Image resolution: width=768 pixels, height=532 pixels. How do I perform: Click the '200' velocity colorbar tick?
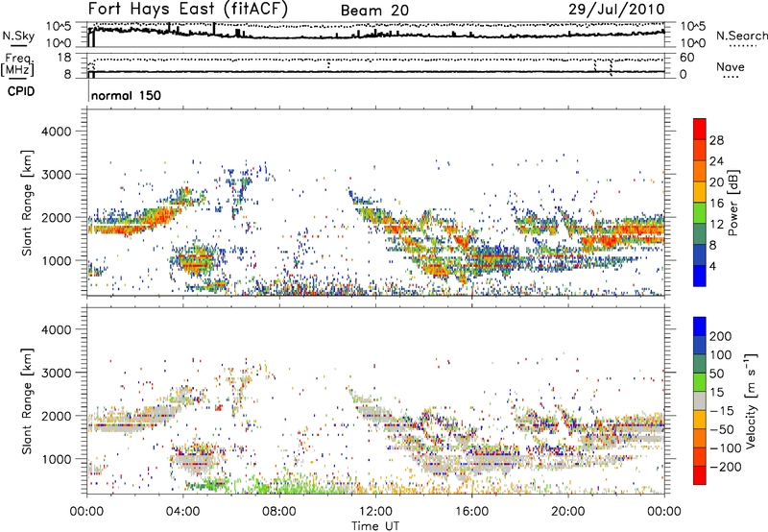721,336
